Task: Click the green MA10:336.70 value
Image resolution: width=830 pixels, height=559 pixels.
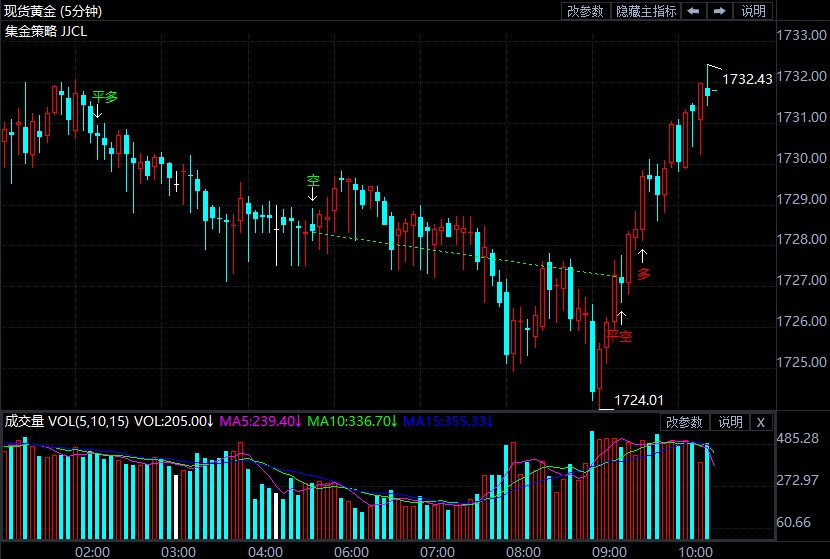Action: (x=352, y=421)
